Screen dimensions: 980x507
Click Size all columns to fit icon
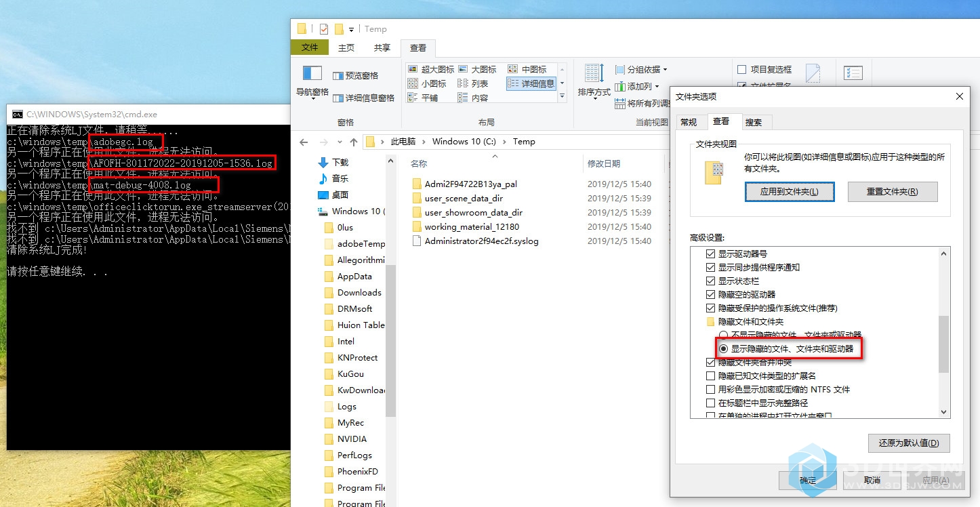tap(620, 104)
